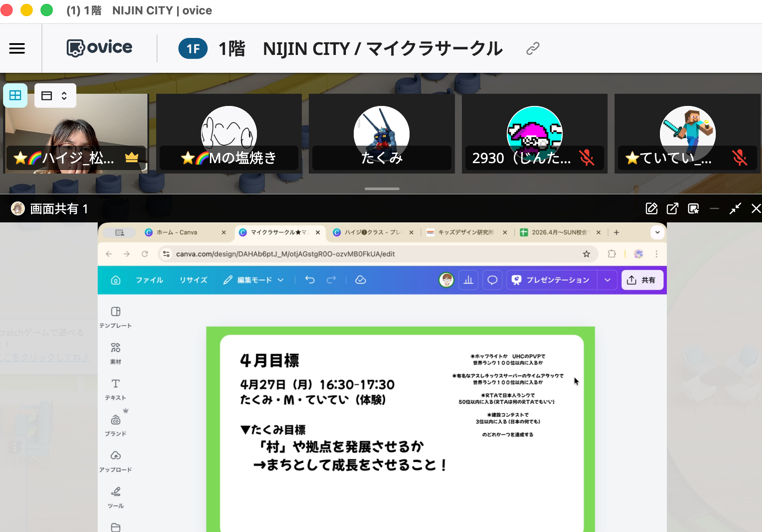Click the annotate icon on screen share
This screenshot has width=762, height=532.
[x=651, y=209]
